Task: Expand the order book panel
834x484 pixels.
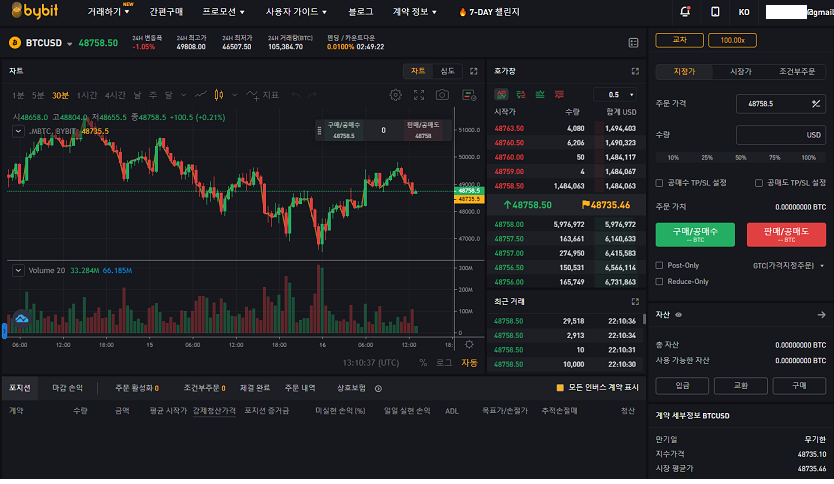Action: point(635,71)
